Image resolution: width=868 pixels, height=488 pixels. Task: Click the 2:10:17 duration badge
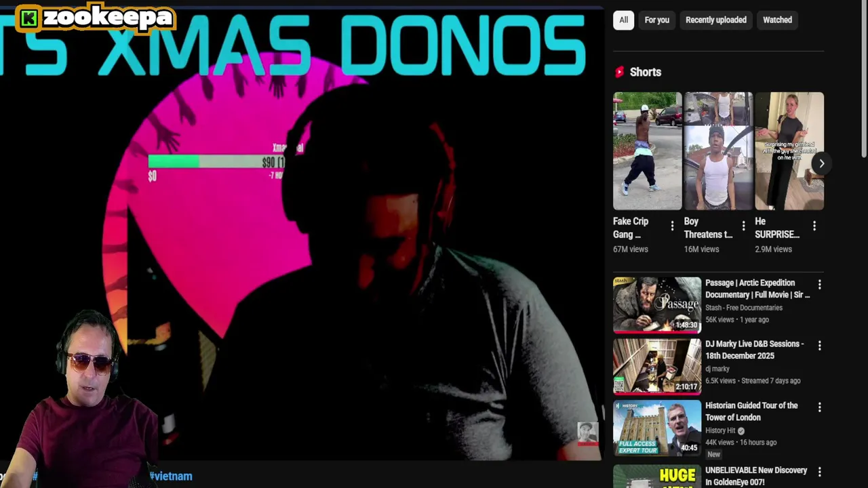(686, 387)
